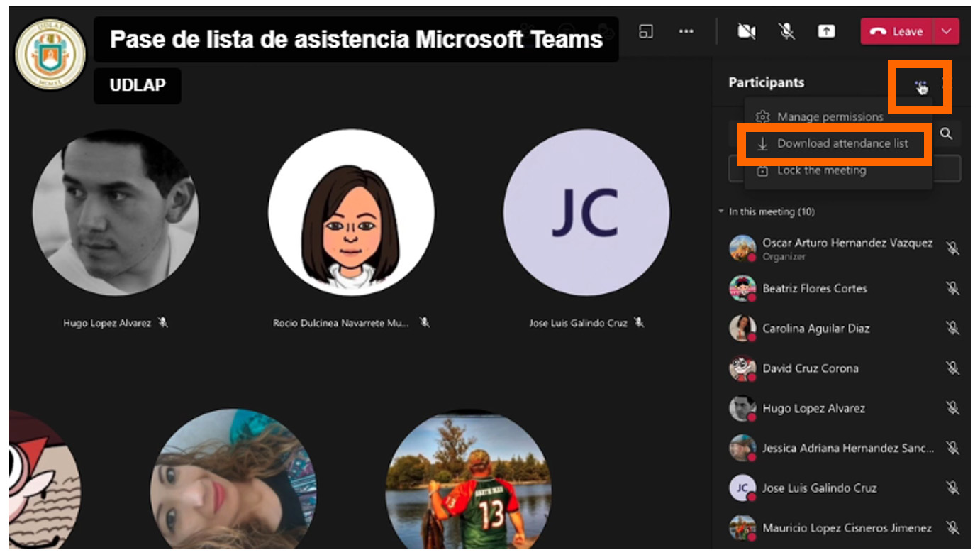980x555 pixels.
Task: Select Lock the meeting
Action: pyautogui.click(x=821, y=170)
